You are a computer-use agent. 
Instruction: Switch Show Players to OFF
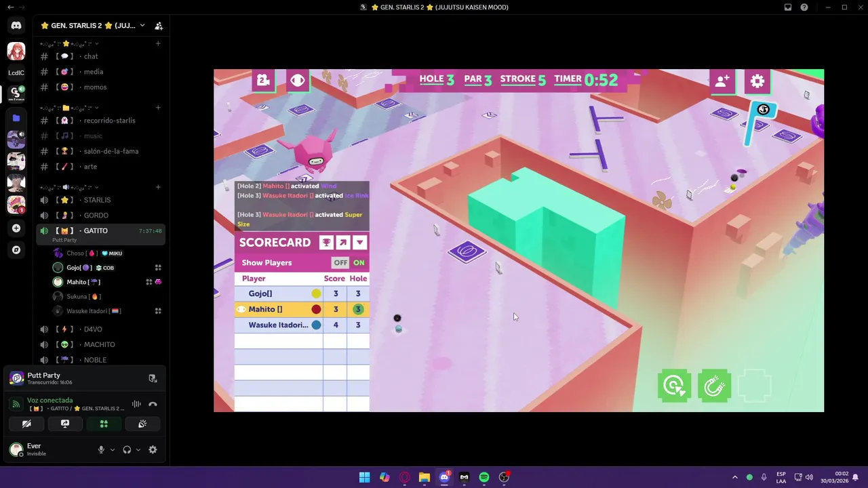point(340,263)
